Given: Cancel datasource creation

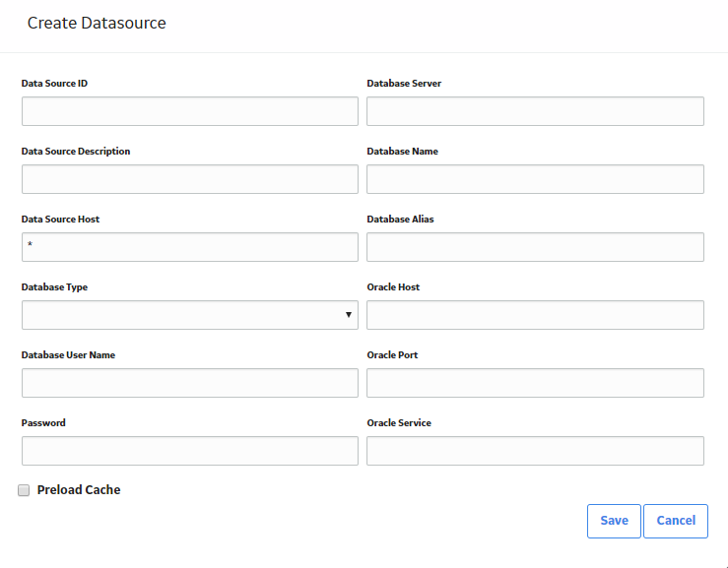Looking at the screenshot, I should 676,521.
